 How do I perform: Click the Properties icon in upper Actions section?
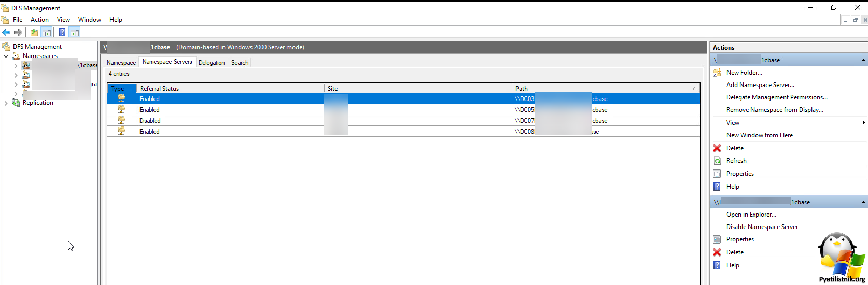(717, 174)
